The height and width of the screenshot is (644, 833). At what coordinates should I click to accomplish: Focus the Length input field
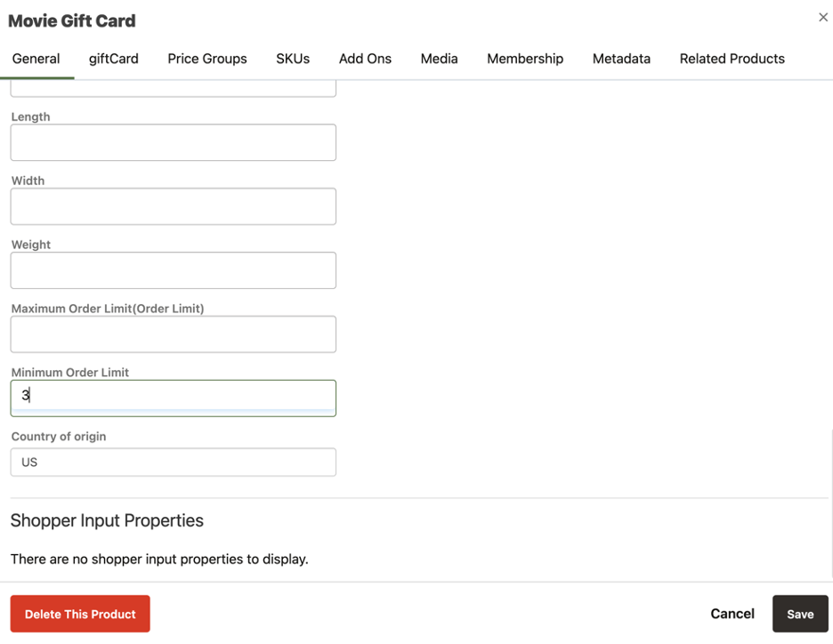[x=174, y=142]
